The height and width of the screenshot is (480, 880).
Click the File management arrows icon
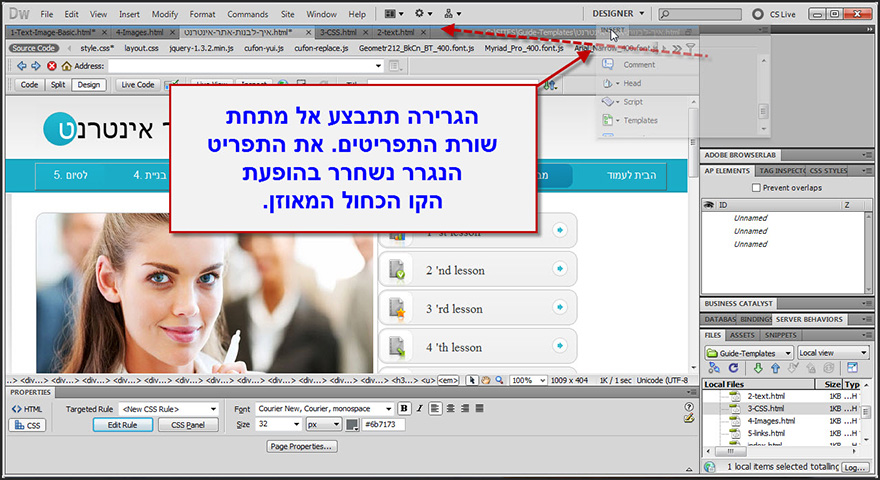click(x=551, y=85)
